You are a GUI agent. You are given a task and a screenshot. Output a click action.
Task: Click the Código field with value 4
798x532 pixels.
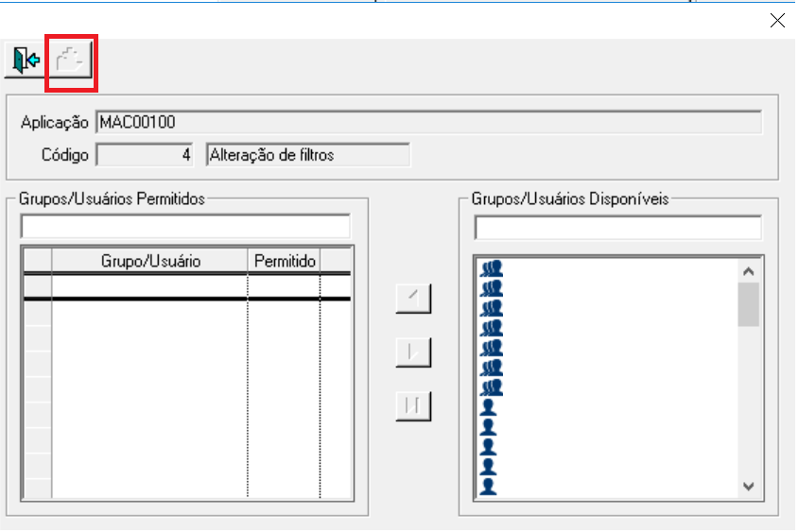(x=145, y=155)
